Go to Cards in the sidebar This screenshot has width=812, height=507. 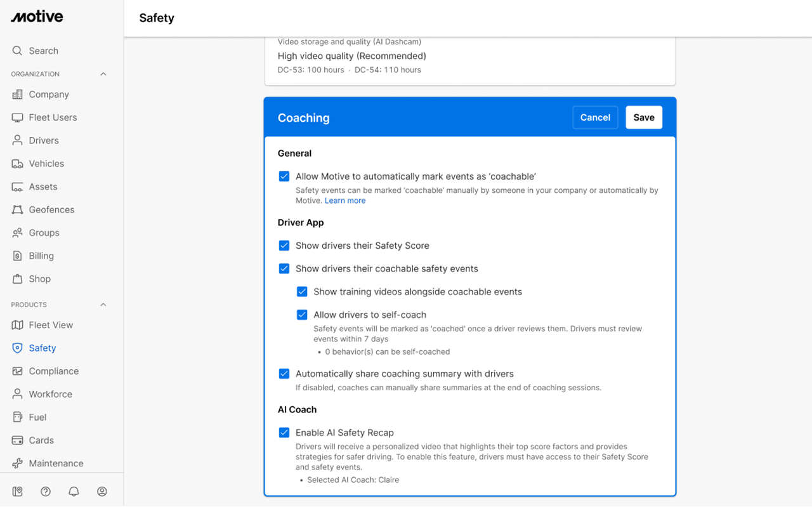click(41, 440)
